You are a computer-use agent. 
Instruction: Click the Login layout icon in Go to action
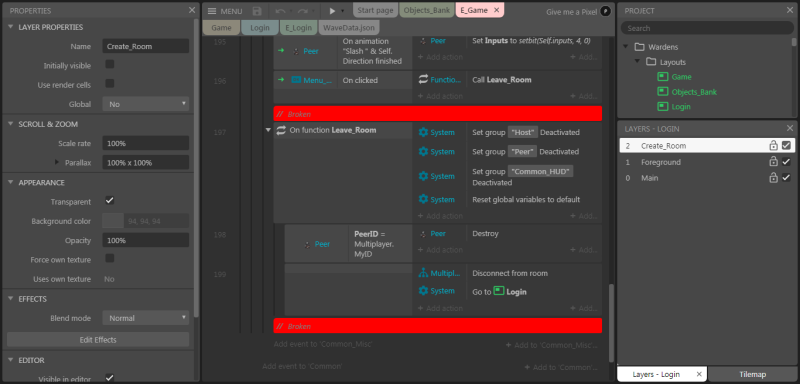point(499,292)
